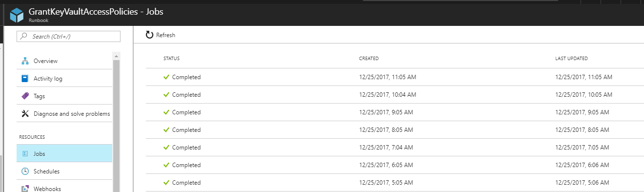This screenshot has height=192, width=644.
Task: Click the Schedules clock icon
Action: click(x=25, y=171)
